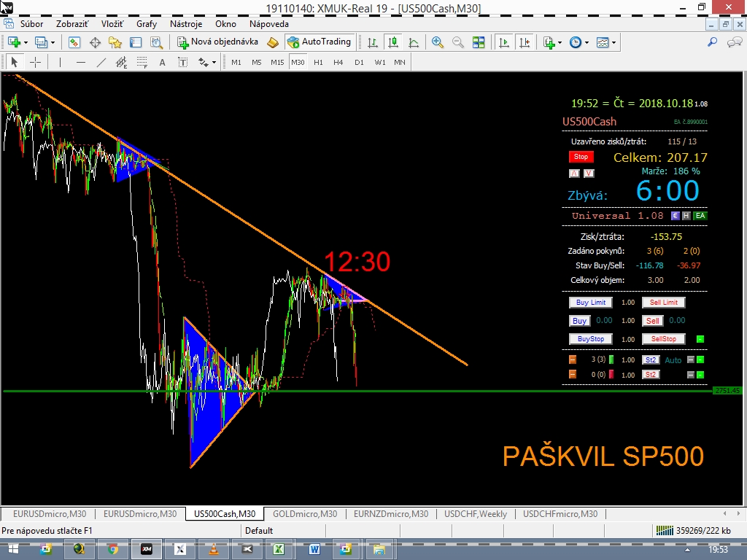Screen dimensions: 747x560
Task: Switch chart to Candlesticks mode
Action: click(x=393, y=42)
